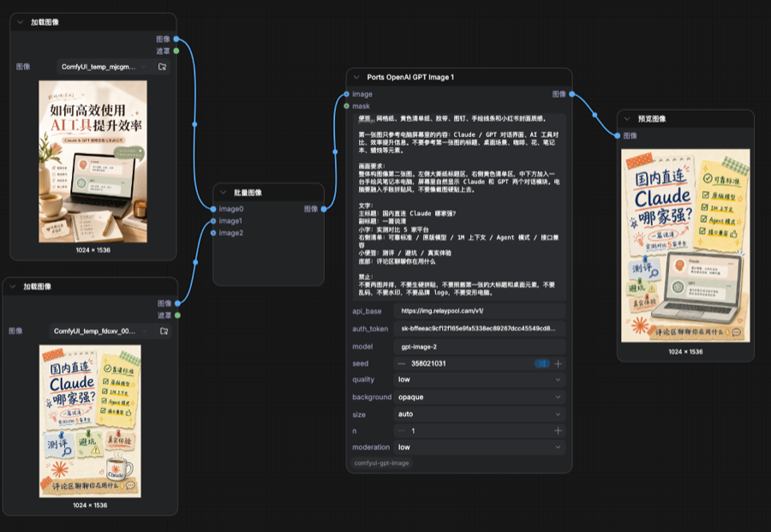Click the 1024 × 1536 label under the 预览图像 thumbnail
The width and height of the screenshot is (771, 532).
click(x=685, y=351)
